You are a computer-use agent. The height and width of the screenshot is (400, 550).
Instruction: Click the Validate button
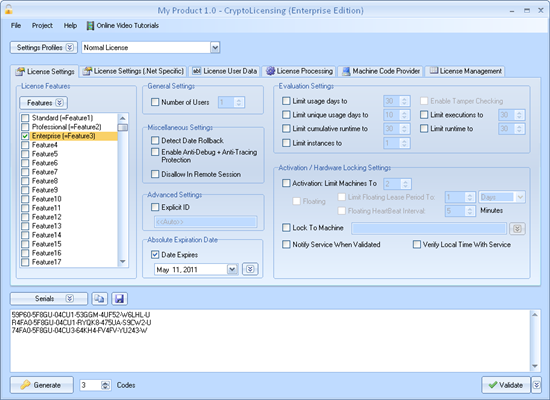point(506,385)
